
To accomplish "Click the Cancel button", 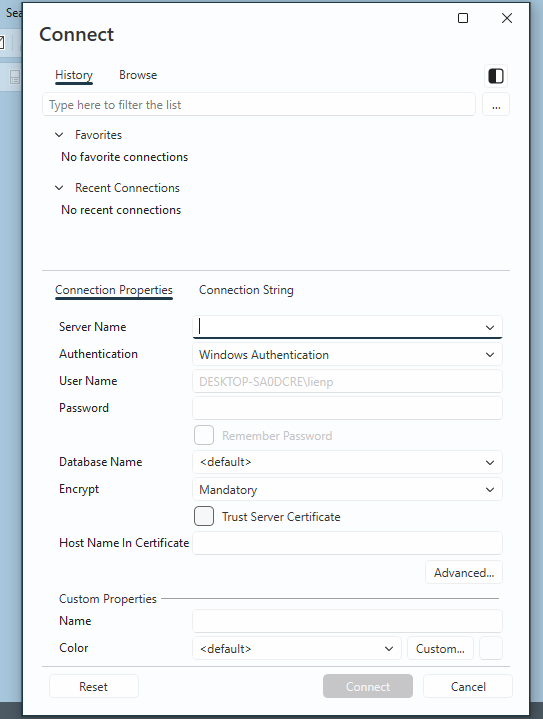I will pos(468,686).
